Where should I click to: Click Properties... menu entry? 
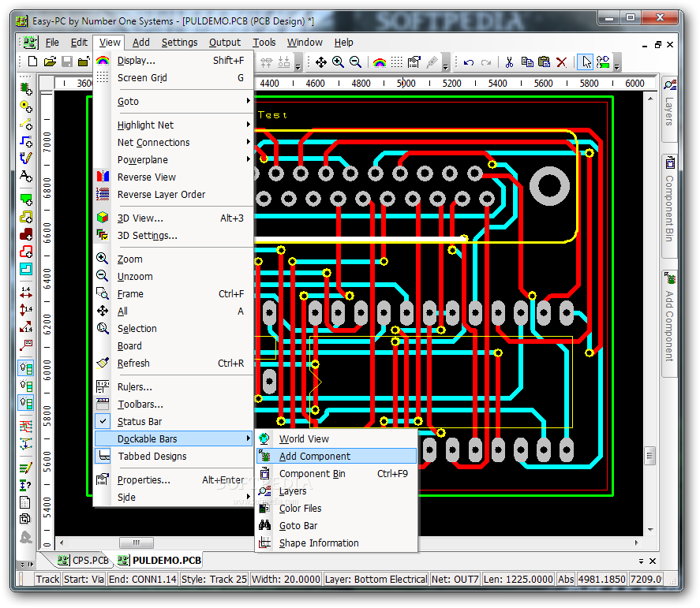[x=174, y=480]
